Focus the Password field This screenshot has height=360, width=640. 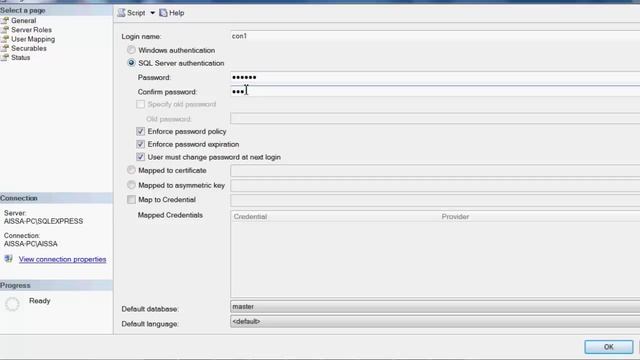coord(435,77)
